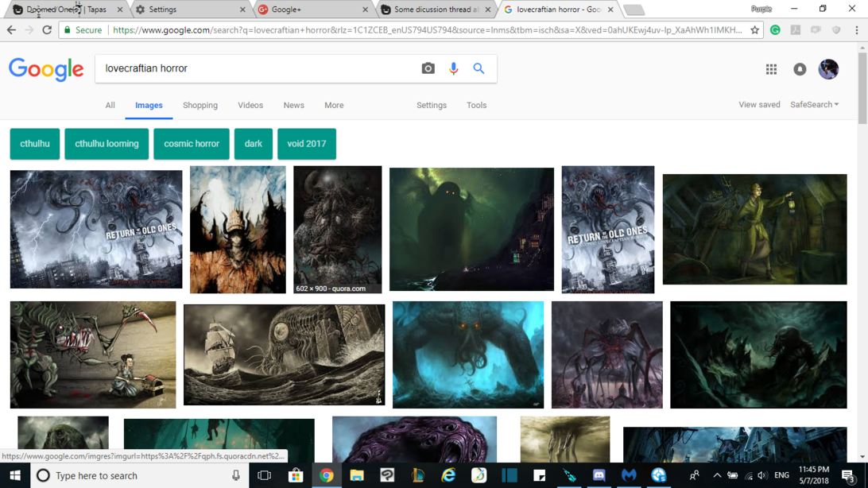Activate voice search microphone icon
The height and width of the screenshot is (488, 868).
point(453,68)
